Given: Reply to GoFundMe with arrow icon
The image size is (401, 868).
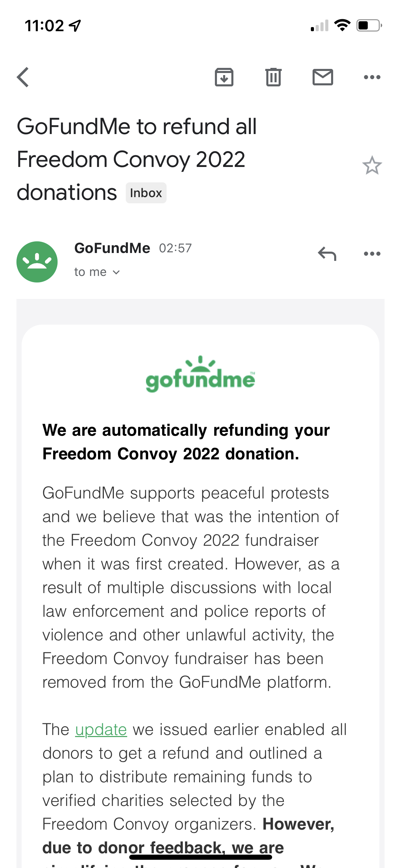Looking at the screenshot, I should pyautogui.click(x=327, y=254).
